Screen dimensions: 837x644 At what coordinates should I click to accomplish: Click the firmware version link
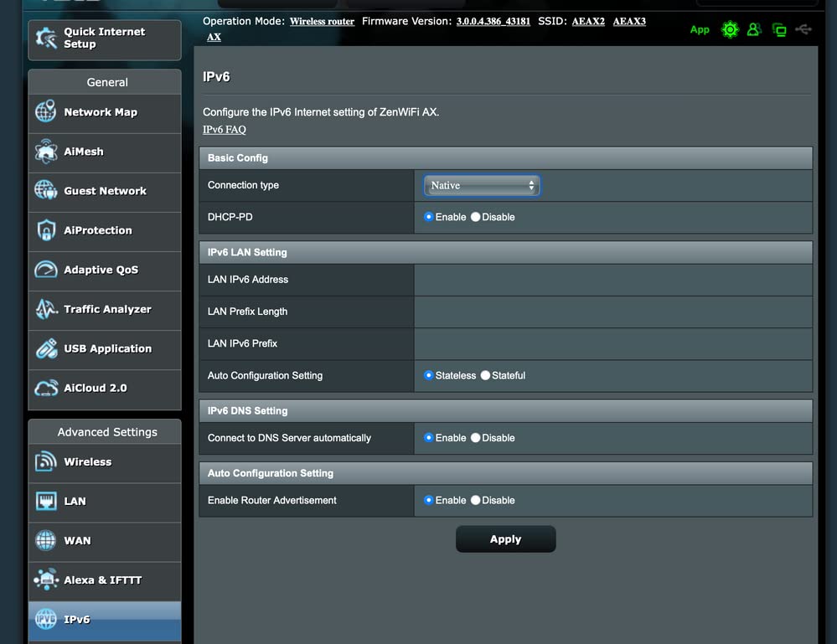[x=493, y=22]
